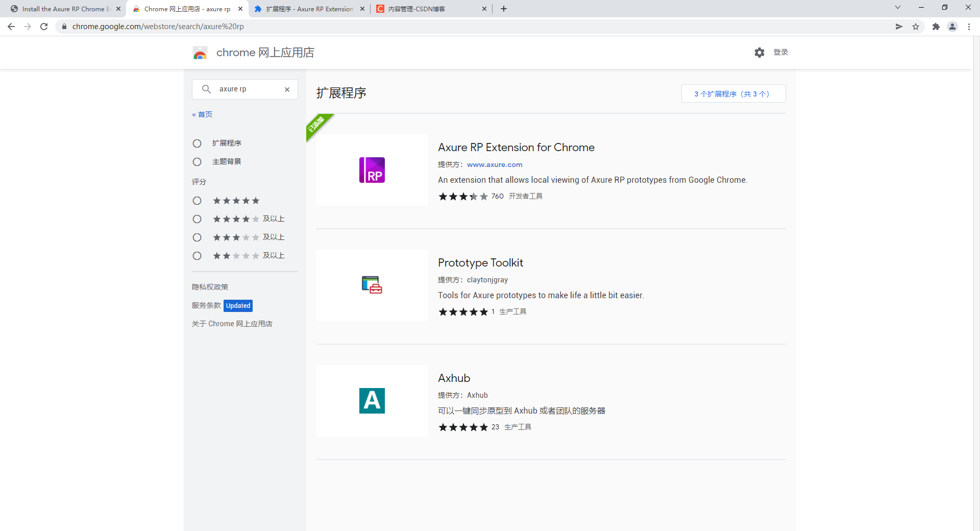Image resolution: width=980 pixels, height=531 pixels.
Task: Open the Axure RP purple extension icon
Action: point(372,170)
